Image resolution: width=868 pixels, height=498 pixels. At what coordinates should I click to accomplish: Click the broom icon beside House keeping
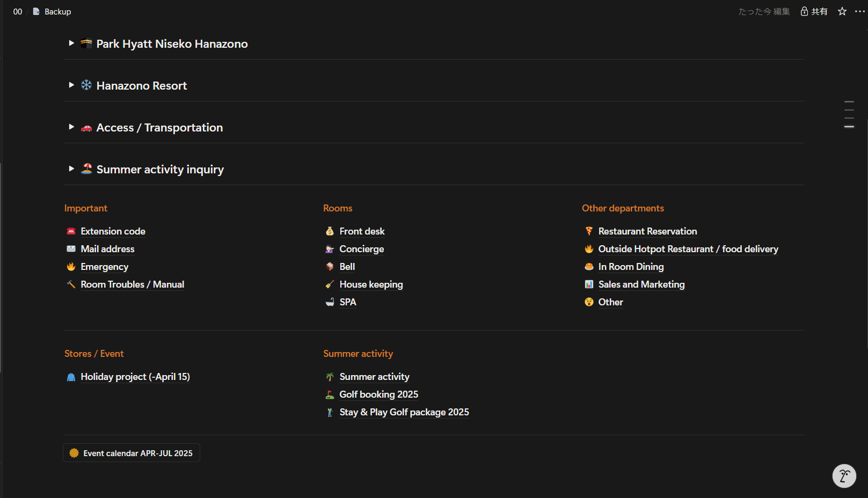(330, 284)
